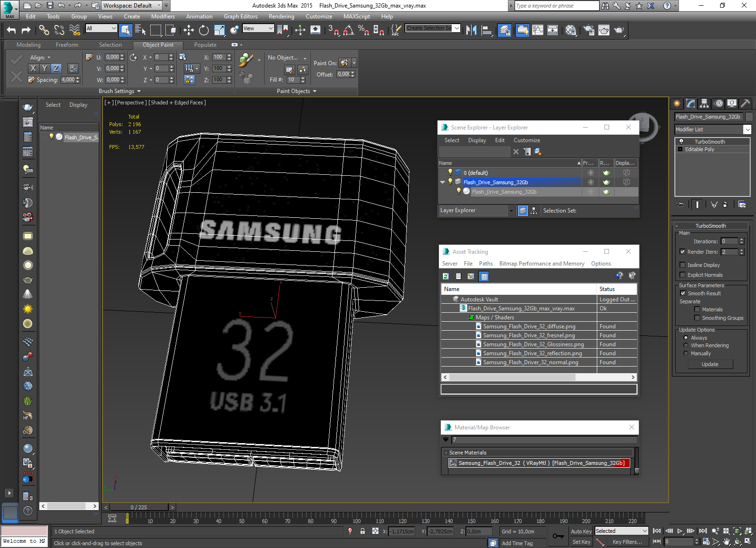Screen dimensions: 756x548
Task: Open the Create command panel tab
Action: coord(677,103)
